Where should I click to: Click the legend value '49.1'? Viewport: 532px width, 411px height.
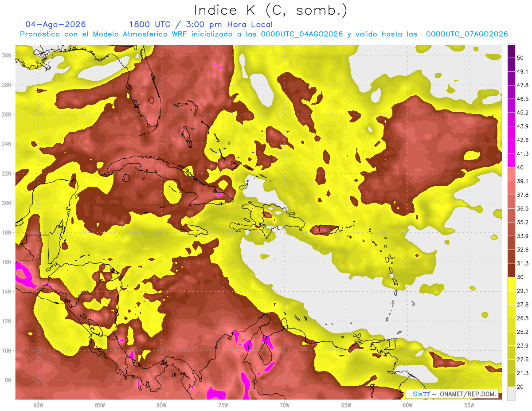click(x=523, y=71)
